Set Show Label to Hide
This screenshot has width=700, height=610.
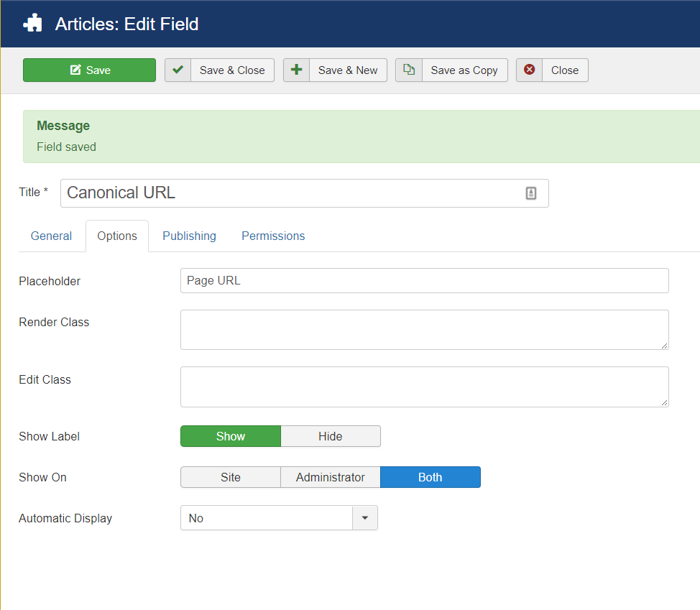331,436
